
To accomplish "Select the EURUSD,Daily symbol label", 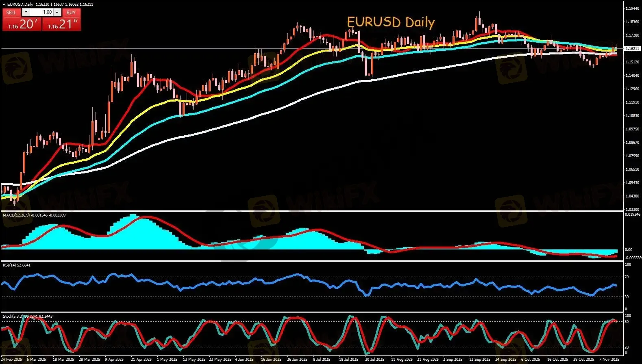I will tap(20, 4).
